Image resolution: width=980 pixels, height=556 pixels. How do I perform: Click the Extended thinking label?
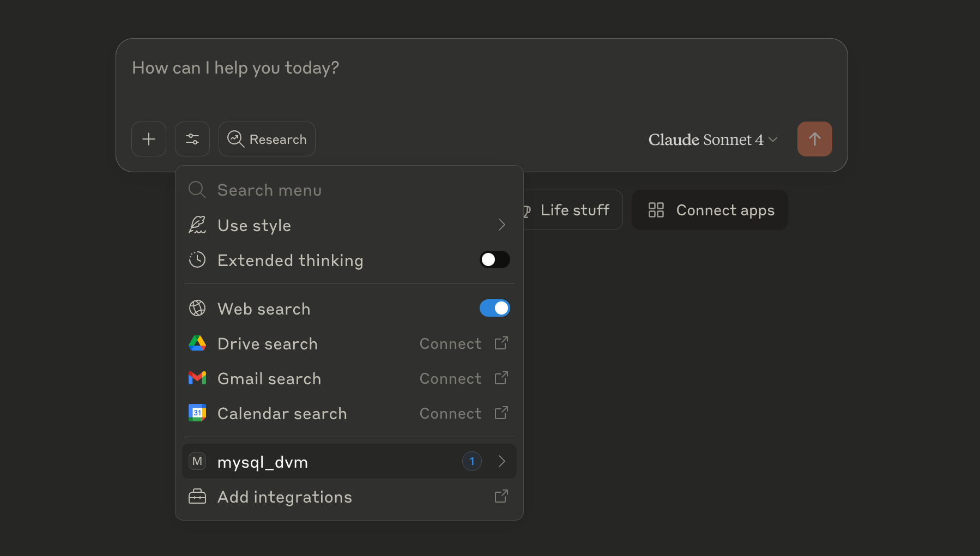coord(290,261)
